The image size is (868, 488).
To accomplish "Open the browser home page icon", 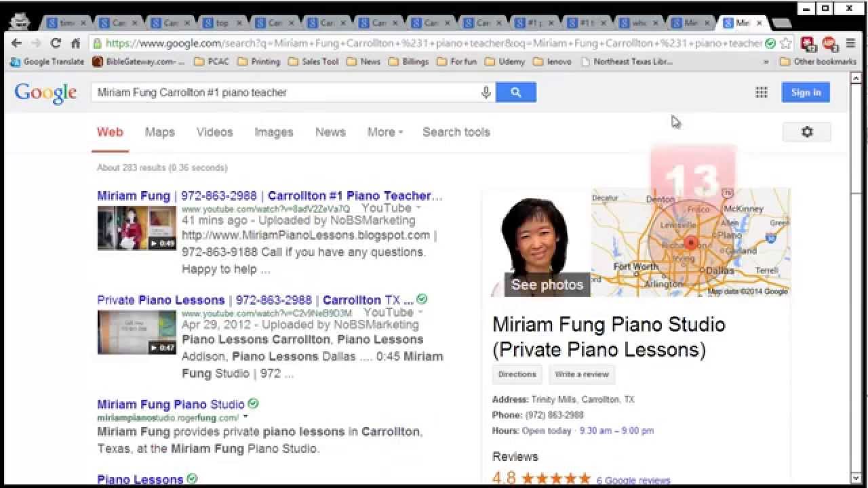I will [76, 43].
